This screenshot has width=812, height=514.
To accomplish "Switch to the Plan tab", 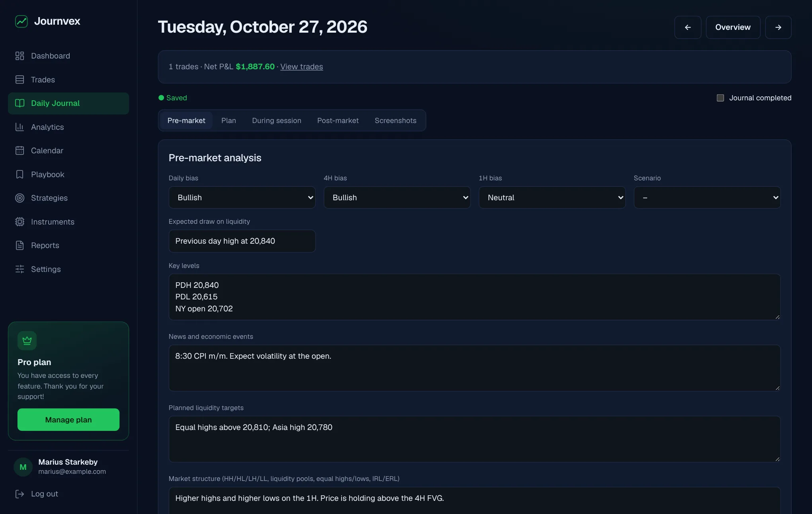I will [228, 121].
